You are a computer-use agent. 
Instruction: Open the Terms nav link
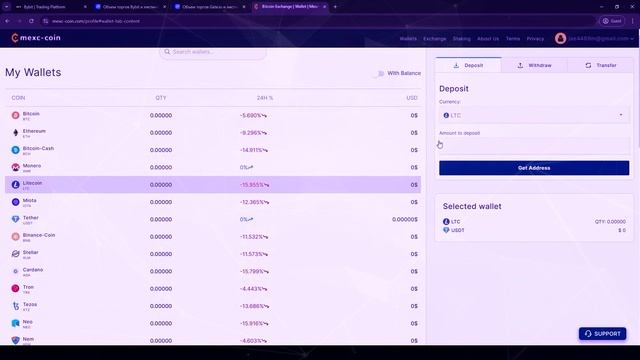point(513,39)
